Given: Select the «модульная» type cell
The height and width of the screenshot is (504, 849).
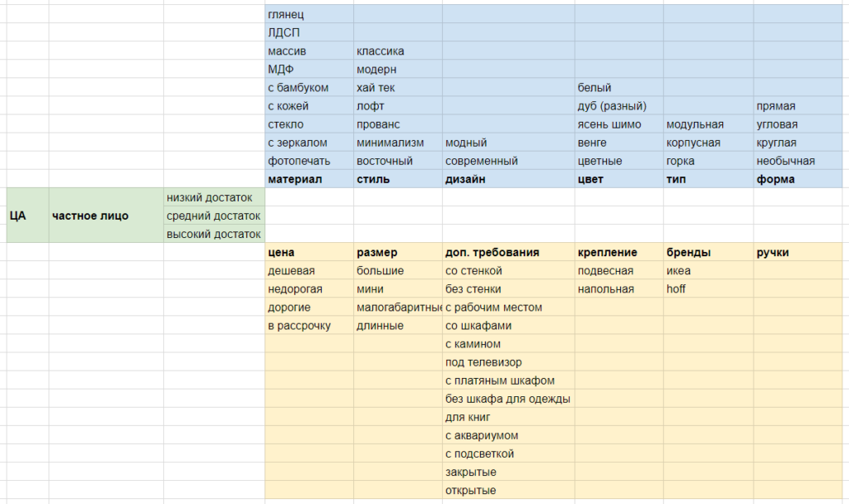Looking at the screenshot, I should pyautogui.click(x=708, y=124).
